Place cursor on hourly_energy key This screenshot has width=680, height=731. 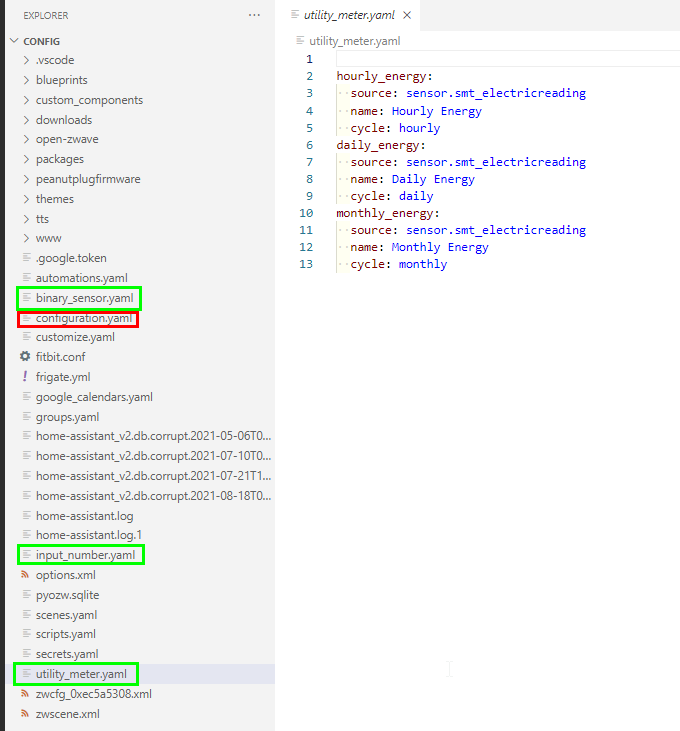[x=381, y=76]
